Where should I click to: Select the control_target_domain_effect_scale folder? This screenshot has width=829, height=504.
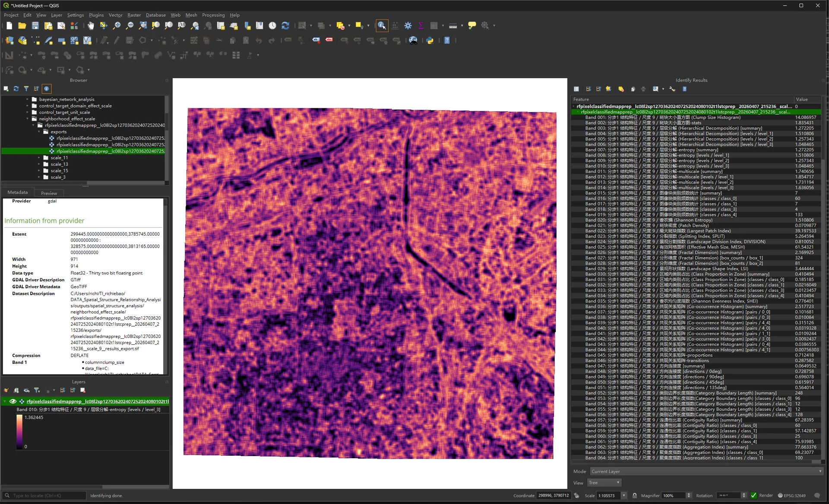coord(75,106)
